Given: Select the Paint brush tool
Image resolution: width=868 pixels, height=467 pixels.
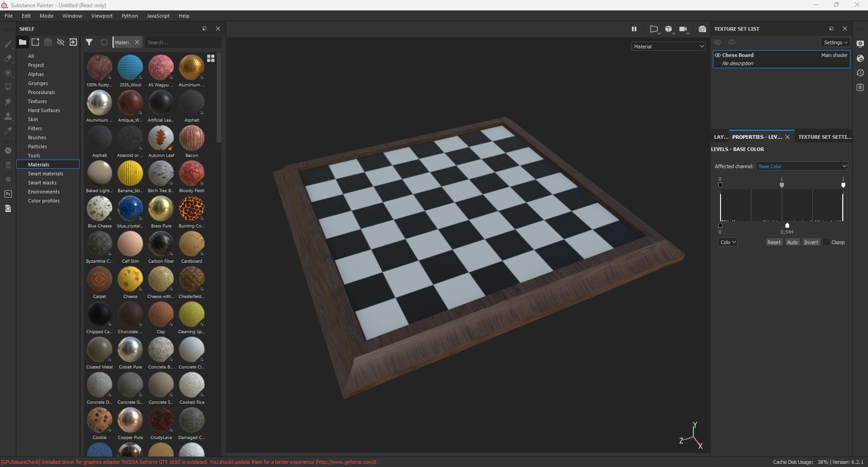Looking at the screenshot, I should [8, 44].
